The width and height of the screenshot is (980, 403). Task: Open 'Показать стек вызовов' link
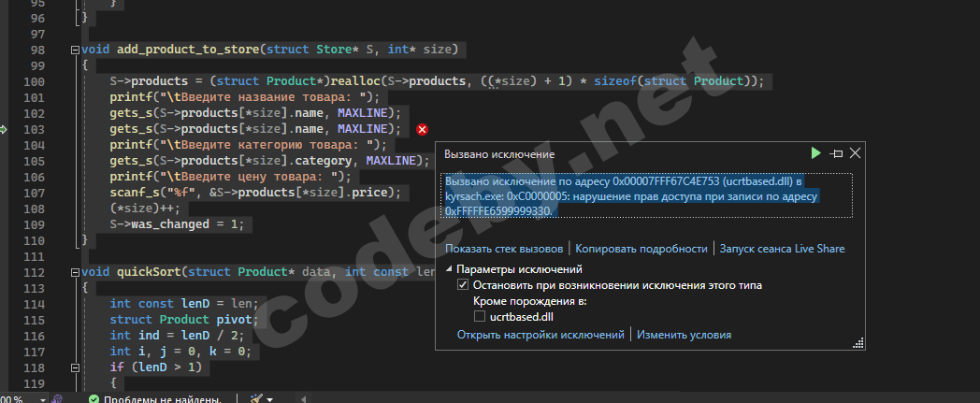pyautogui.click(x=504, y=249)
